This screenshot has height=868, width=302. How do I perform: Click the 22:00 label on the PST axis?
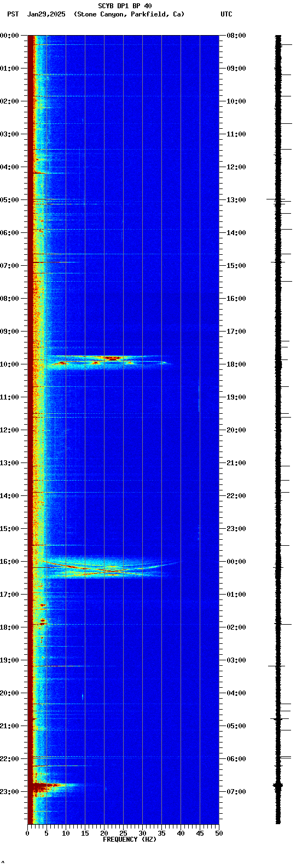(9, 759)
